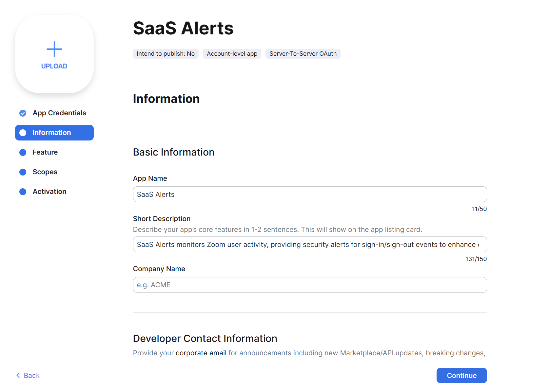Click the Back chevron arrow icon
Image resolution: width=549 pixels, height=392 pixels.
pos(18,375)
